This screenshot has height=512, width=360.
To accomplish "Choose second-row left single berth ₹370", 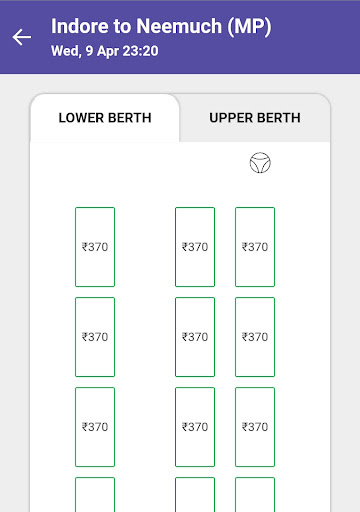I will pos(95,337).
